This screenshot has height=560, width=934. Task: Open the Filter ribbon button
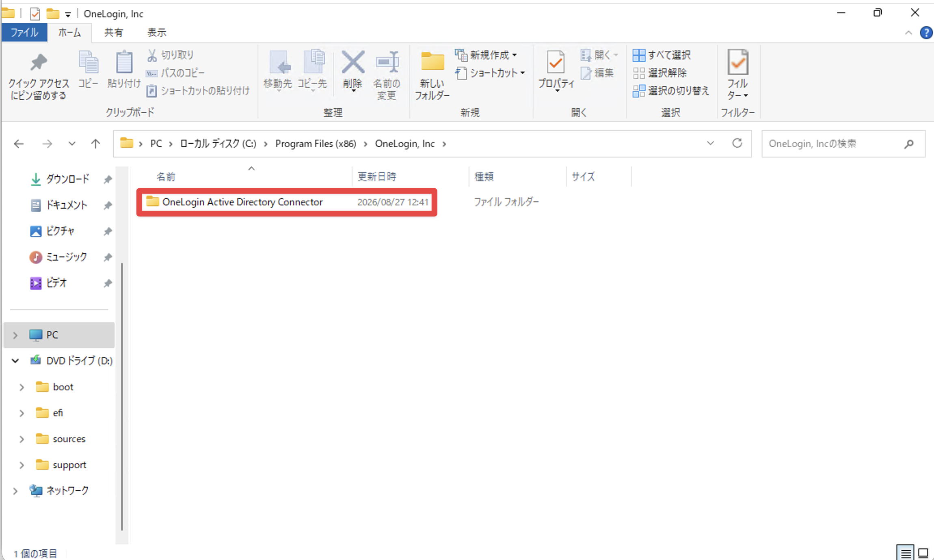[738, 75]
